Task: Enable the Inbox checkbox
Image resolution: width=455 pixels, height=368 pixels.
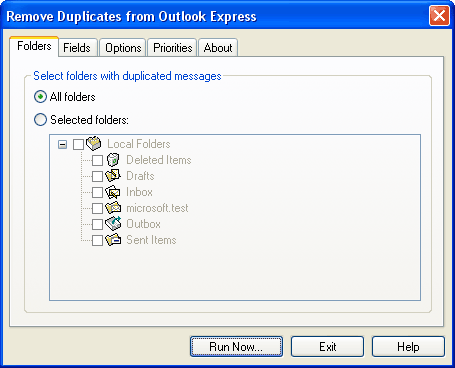Action: [97, 192]
